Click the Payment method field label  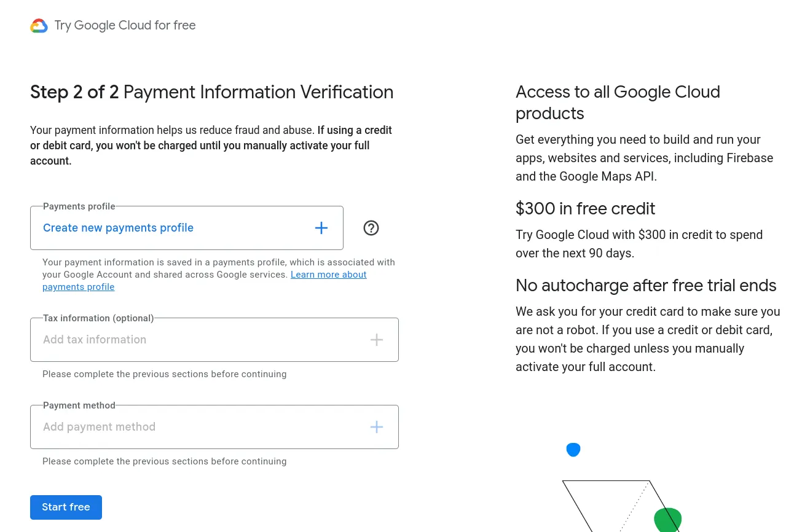[79, 405]
